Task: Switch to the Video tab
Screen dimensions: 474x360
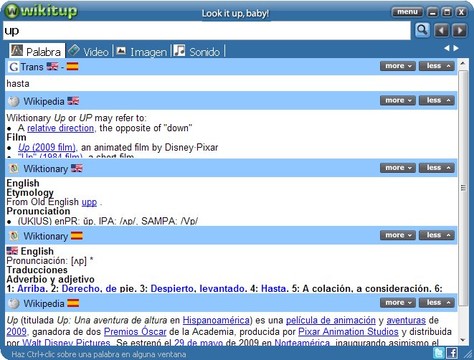Action: [x=89, y=51]
